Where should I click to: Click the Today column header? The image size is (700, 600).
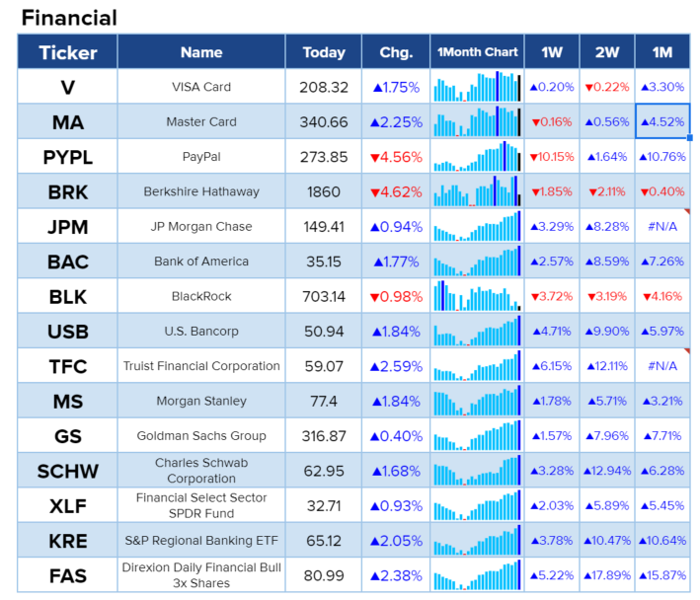pyautogui.click(x=324, y=51)
